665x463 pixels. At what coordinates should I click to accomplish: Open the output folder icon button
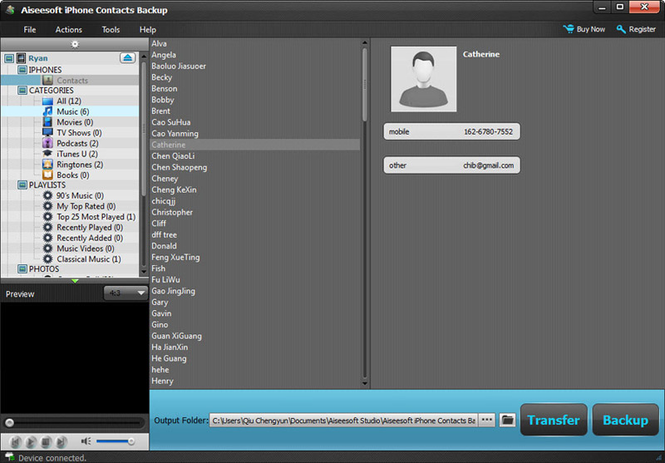pyautogui.click(x=507, y=421)
